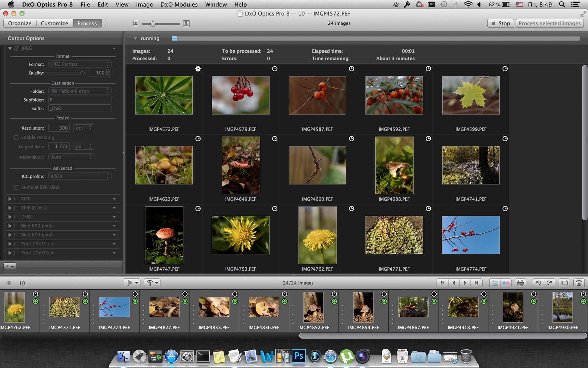Collapse the JPEG output section triangle

[10, 48]
